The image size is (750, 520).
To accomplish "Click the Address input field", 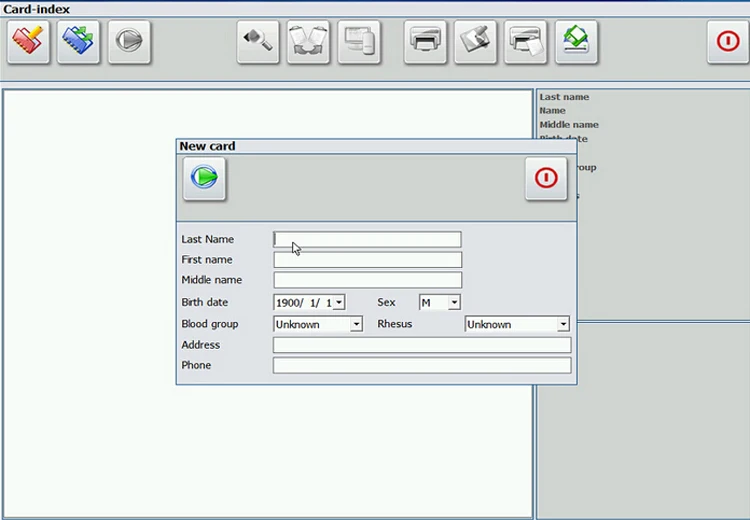I will [421, 345].
